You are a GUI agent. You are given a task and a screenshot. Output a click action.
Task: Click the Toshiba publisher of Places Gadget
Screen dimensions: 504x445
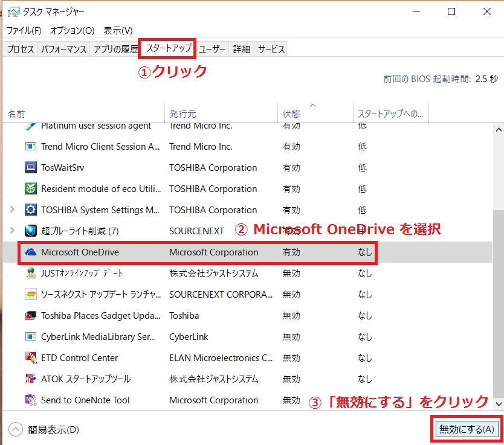(x=184, y=316)
